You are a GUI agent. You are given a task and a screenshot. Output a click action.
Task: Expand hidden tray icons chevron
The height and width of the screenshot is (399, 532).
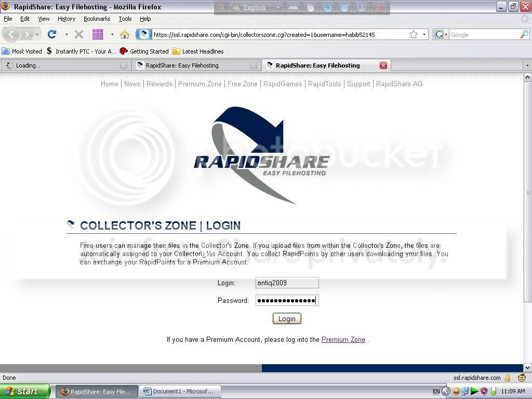(446, 391)
